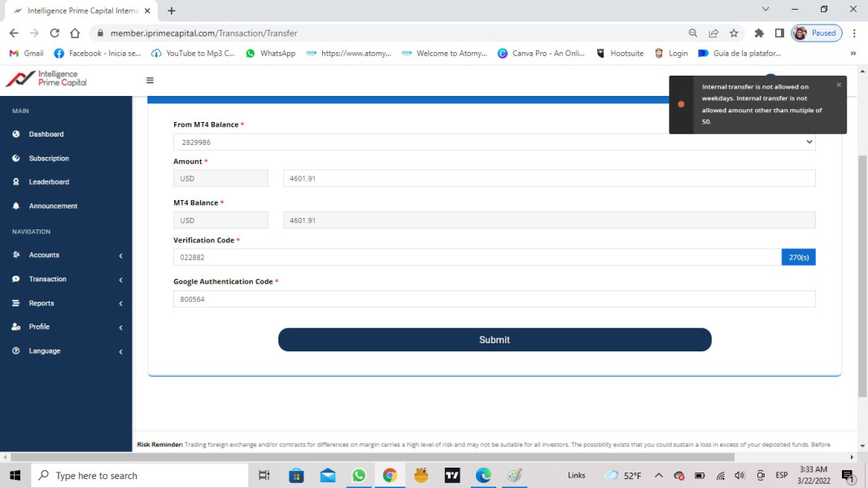
Task: Click the weather 52°F widget
Action: pos(623,475)
